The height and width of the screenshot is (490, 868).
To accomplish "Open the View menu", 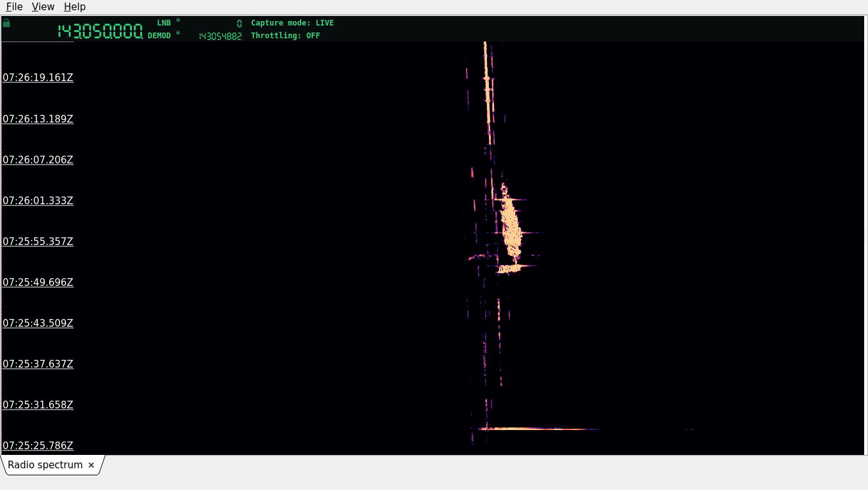I will point(43,6).
